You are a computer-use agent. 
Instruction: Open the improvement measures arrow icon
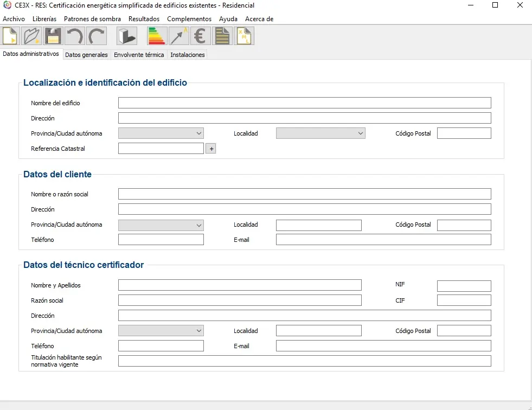[x=179, y=36]
